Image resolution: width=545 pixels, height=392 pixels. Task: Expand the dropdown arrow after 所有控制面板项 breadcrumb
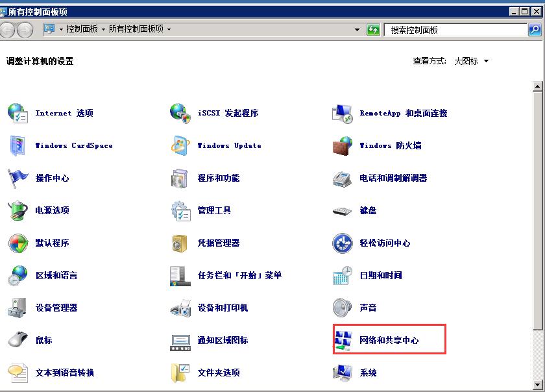coord(169,30)
